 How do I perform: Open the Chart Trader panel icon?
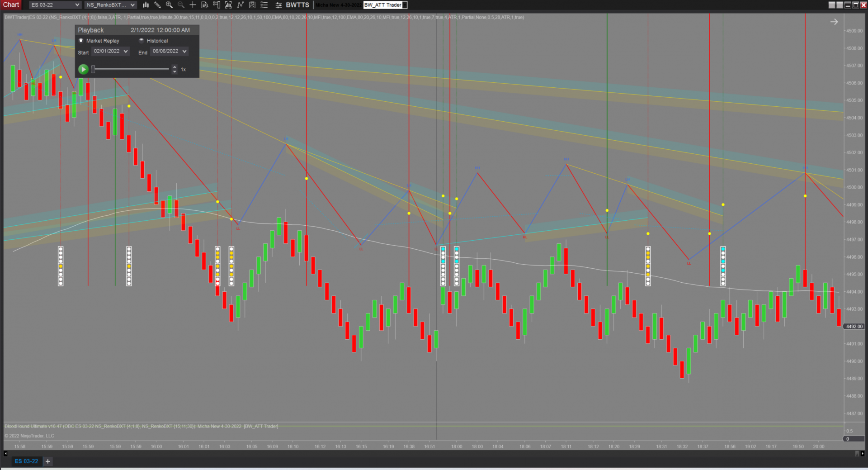(x=217, y=5)
